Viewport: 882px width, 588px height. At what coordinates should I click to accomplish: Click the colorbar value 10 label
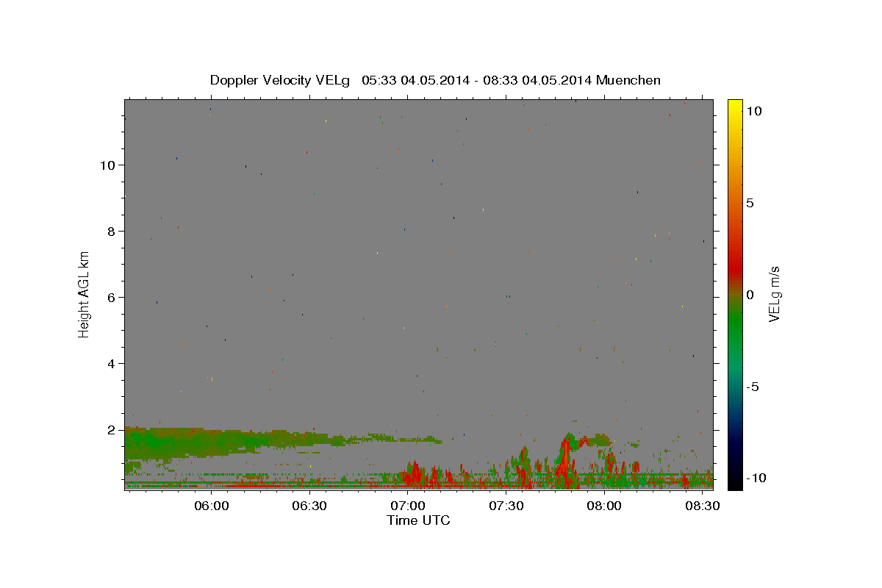[753, 111]
